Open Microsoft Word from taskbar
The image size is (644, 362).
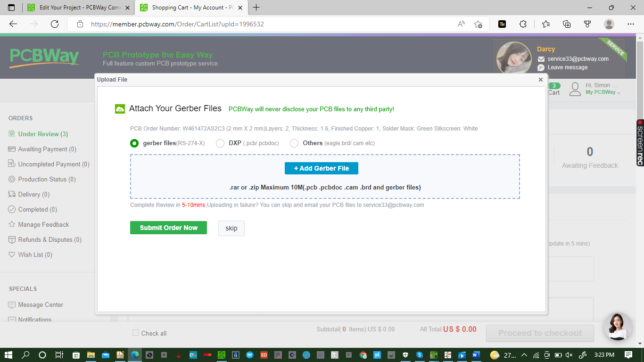(x=475, y=354)
